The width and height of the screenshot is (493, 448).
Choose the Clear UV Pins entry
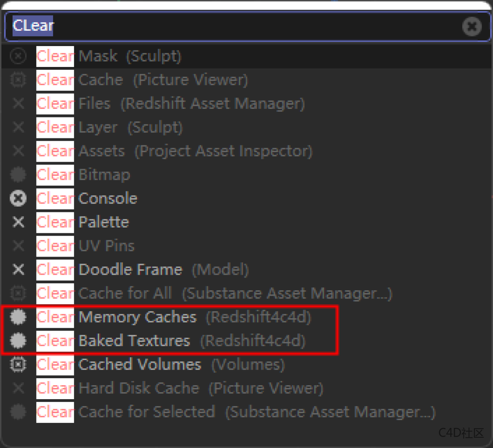[85, 246]
